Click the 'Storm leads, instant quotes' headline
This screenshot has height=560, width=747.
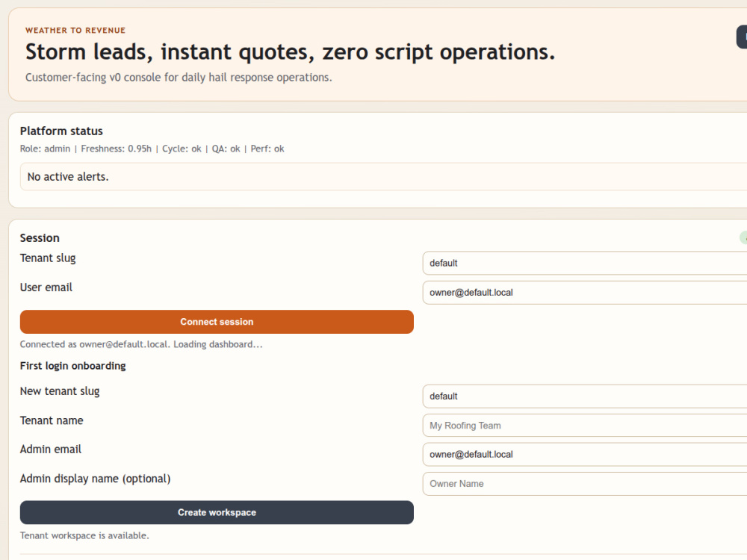(x=290, y=52)
